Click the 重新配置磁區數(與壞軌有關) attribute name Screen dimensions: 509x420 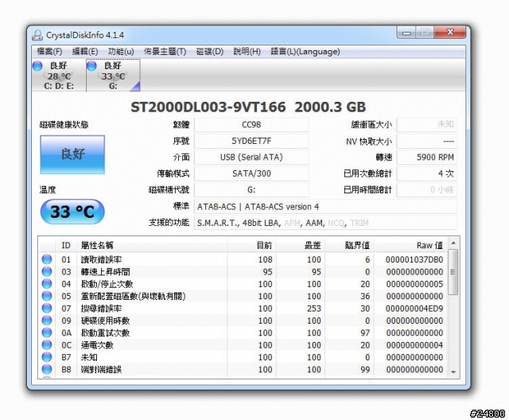tap(133, 296)
